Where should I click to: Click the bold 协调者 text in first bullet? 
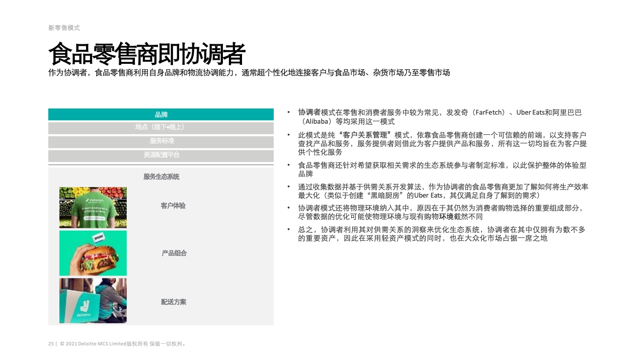pyautogui.click(x=309, y=113)
